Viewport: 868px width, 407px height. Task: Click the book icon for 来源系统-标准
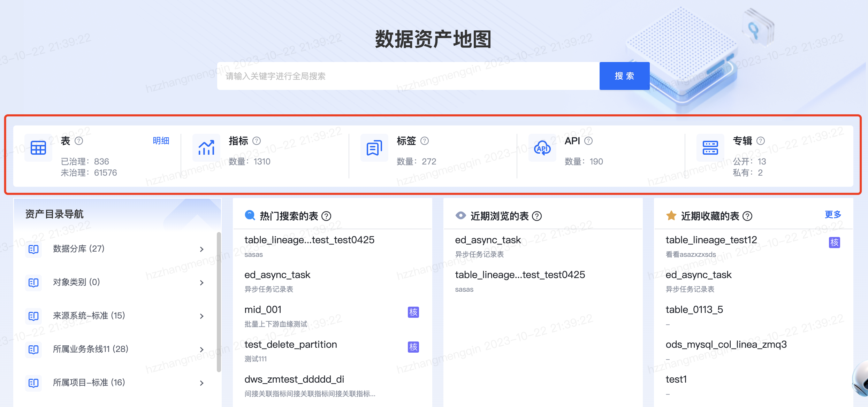click(x=33, y=316)
